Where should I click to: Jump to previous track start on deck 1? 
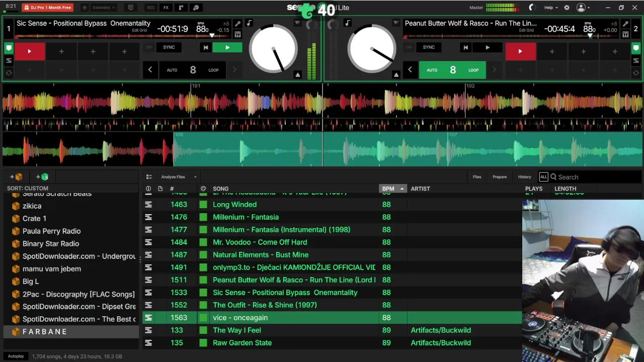(205, 47)
